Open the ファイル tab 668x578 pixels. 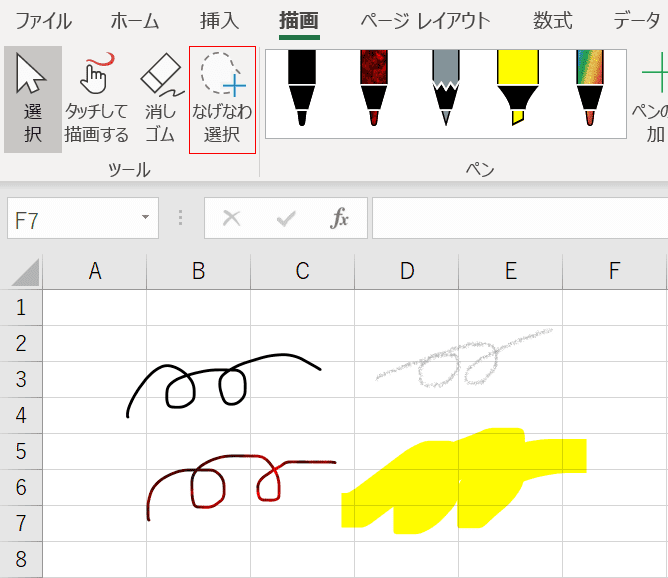(43, 20)
